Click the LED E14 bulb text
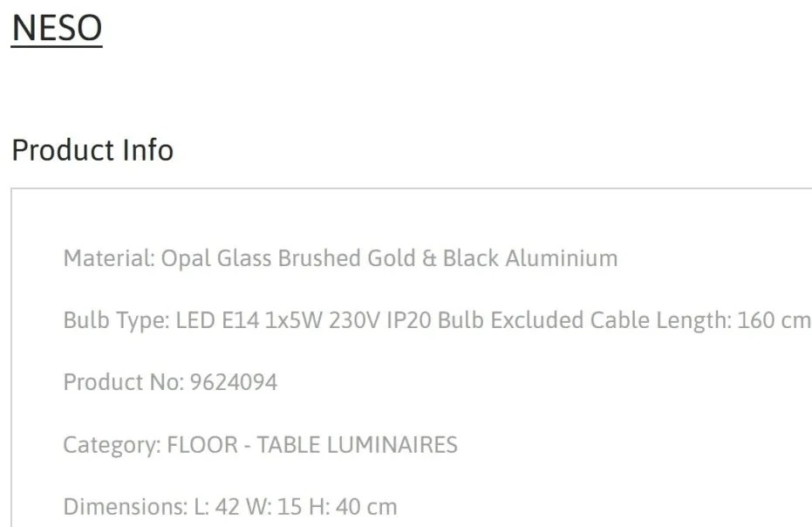 click(x=217, y=320)
